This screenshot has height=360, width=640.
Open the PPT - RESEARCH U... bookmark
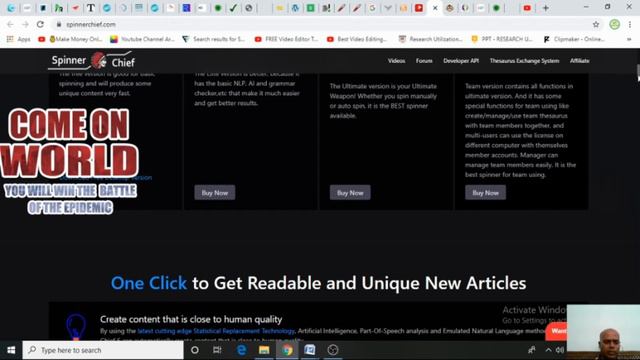tap(502, 39)
